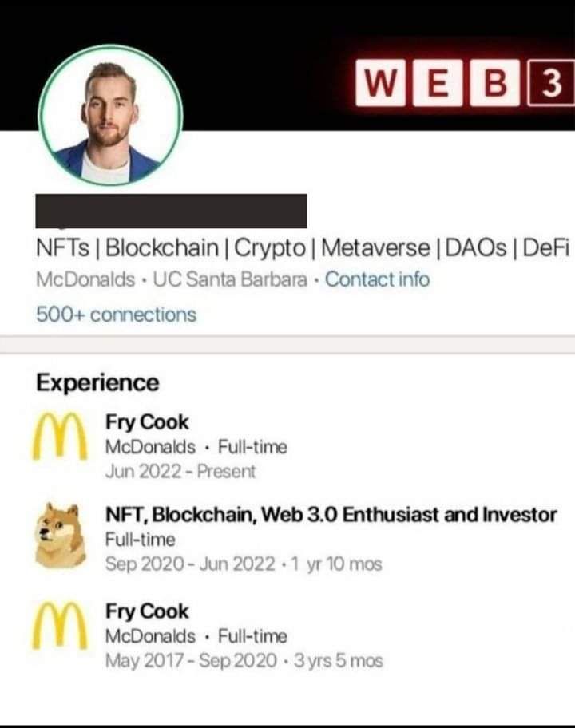Click the UC Santa Barbara education label
The image size is (575, 728).
[x=230, y=279]
